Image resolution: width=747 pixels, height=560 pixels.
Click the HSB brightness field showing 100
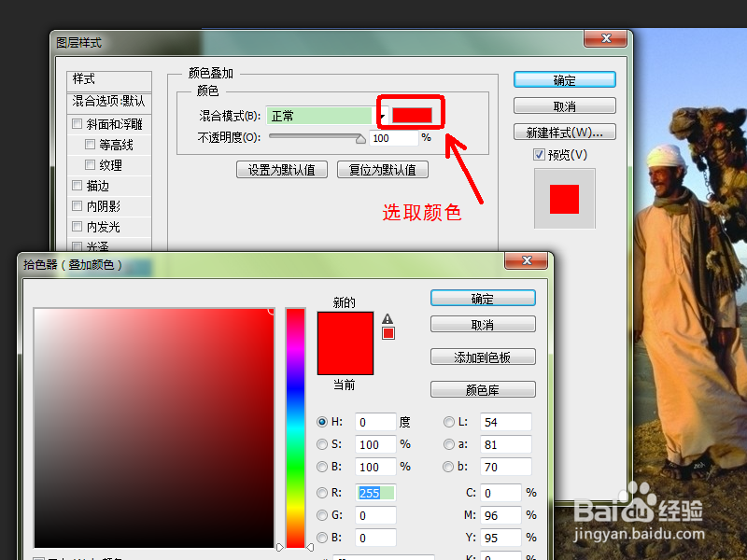[x=375, y=467]
